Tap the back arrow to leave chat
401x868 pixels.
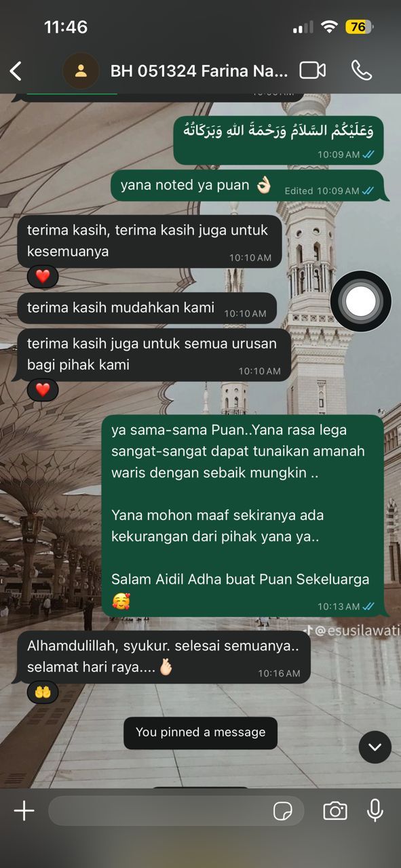pos(16,71)
